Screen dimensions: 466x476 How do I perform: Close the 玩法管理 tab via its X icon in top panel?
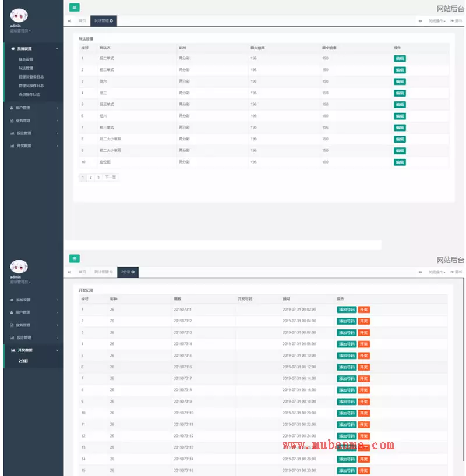click(112, 20)
